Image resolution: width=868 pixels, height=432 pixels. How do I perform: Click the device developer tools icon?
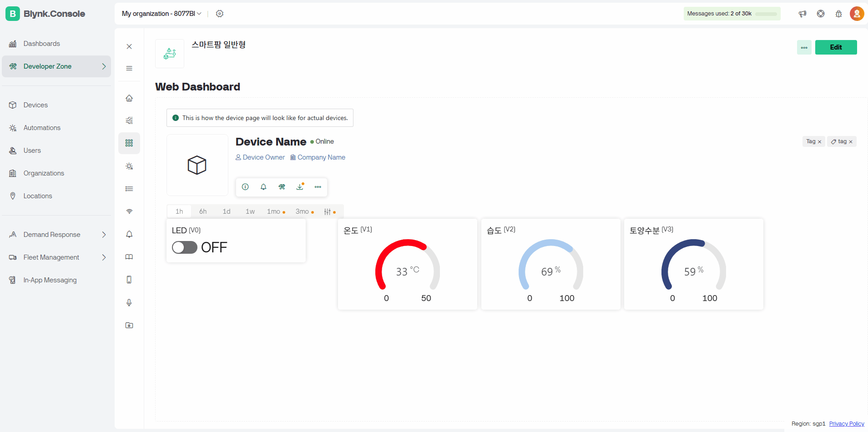[x=282, y=187]
